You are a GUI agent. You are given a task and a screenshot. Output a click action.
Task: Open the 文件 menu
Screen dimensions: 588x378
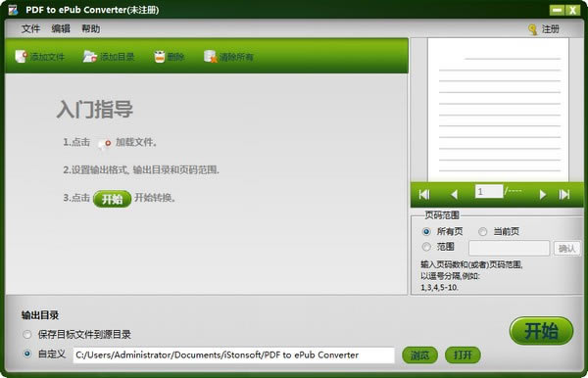(30, 28)
